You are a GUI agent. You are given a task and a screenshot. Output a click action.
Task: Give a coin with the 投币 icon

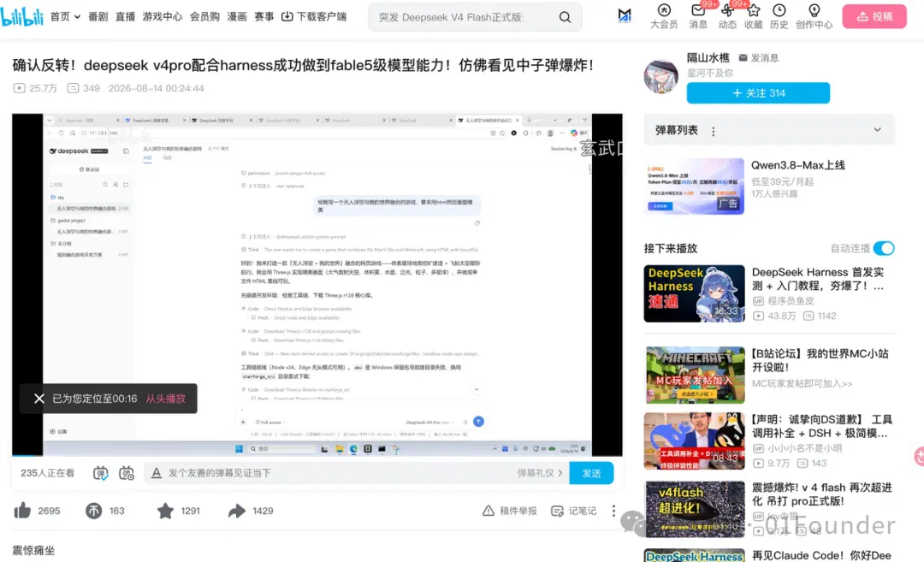(94, 511)
